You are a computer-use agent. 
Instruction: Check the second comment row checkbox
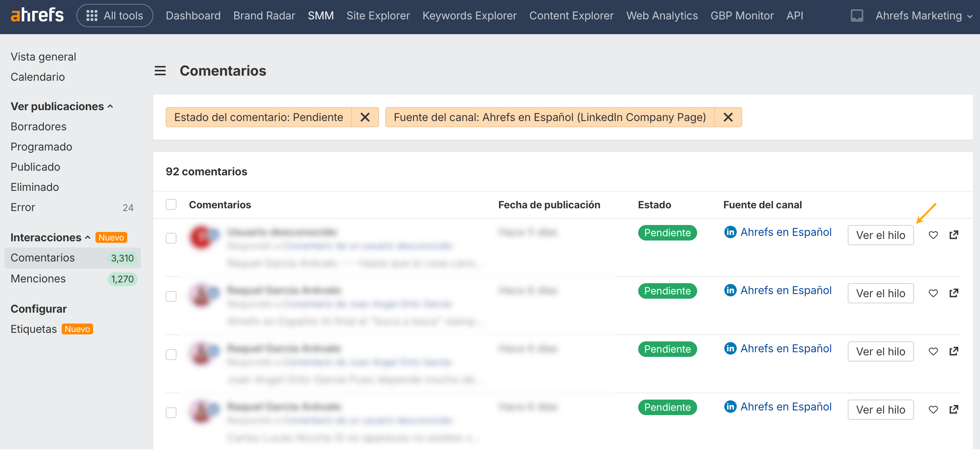171,296
